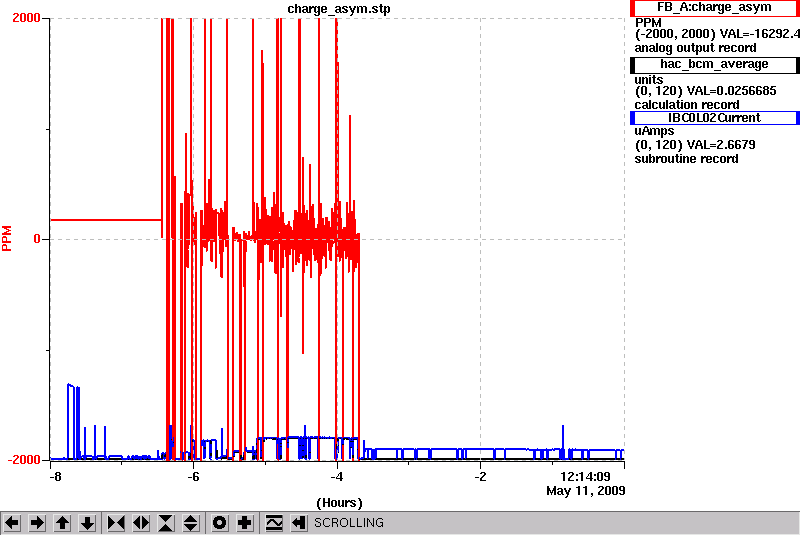Click the -6 x-axis tick label

click(x=193, y=477)
